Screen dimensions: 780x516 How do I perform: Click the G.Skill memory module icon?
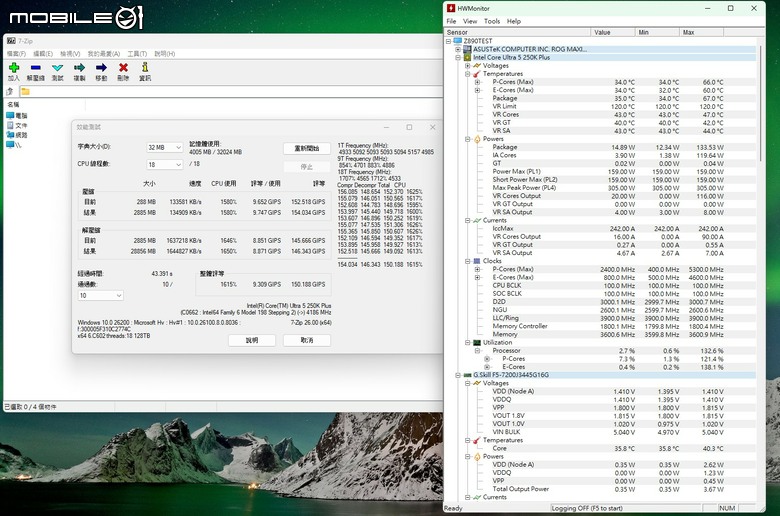tap(467, 375)
